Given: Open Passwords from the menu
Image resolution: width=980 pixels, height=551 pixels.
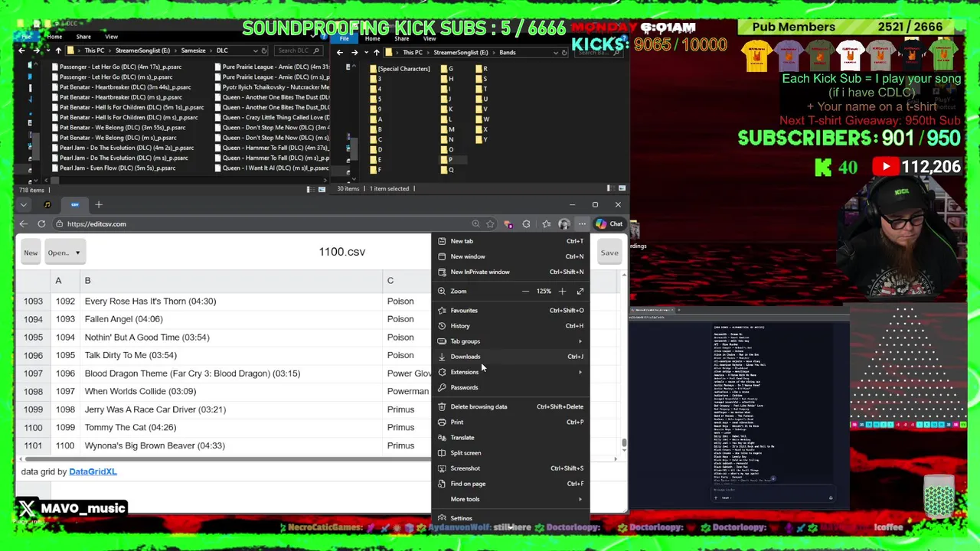Looking at the screenshot, I should [511, 387].
